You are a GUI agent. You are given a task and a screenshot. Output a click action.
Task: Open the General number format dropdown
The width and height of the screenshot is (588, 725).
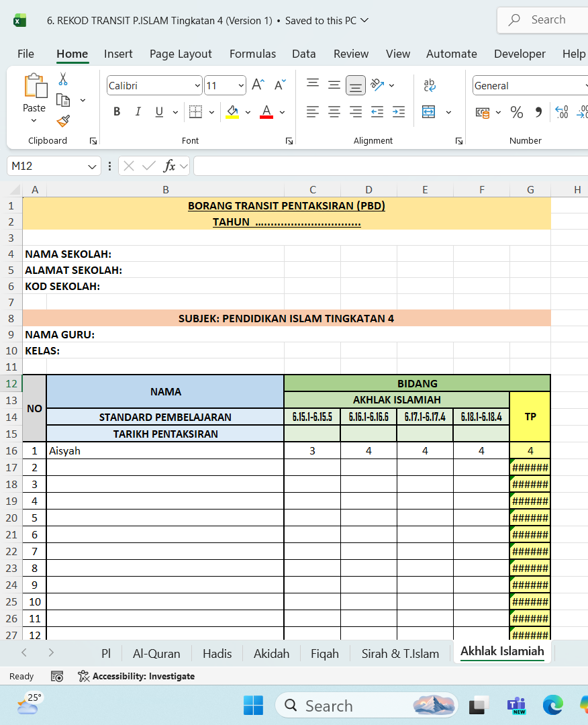pos(583,86)
